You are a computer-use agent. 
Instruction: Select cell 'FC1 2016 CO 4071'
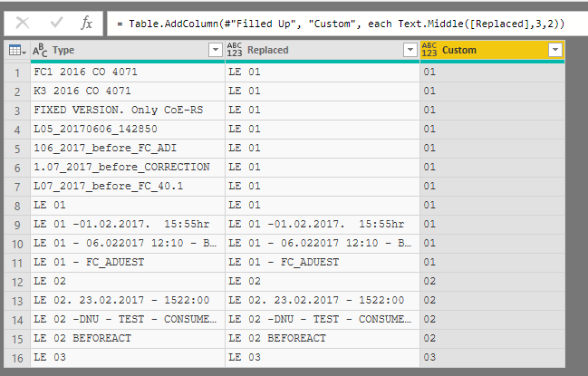point(128,72)
